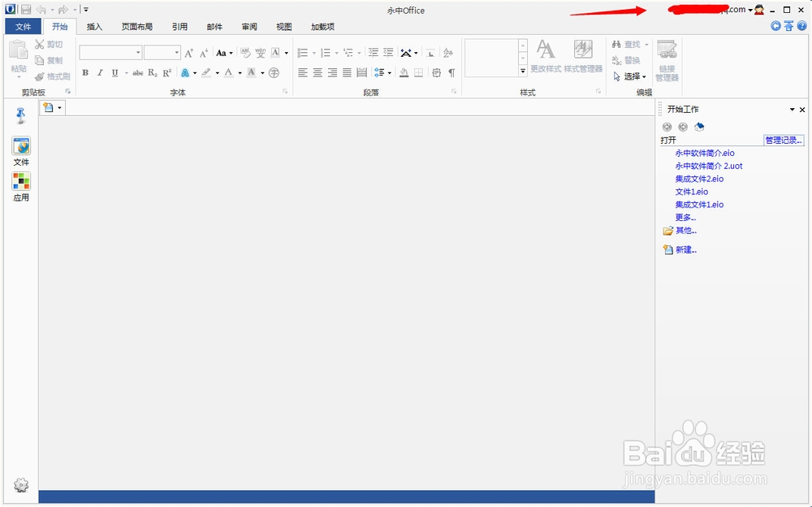Click the settings gear at bottom-left
Viewport: 812px width, 507px height.
[21, 485]
